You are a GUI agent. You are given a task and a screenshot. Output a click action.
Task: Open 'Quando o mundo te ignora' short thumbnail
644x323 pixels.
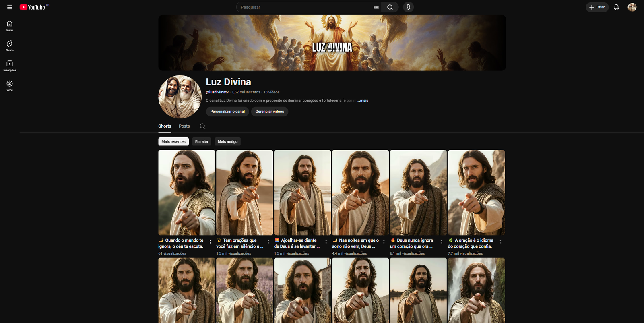tap(187, 193)
